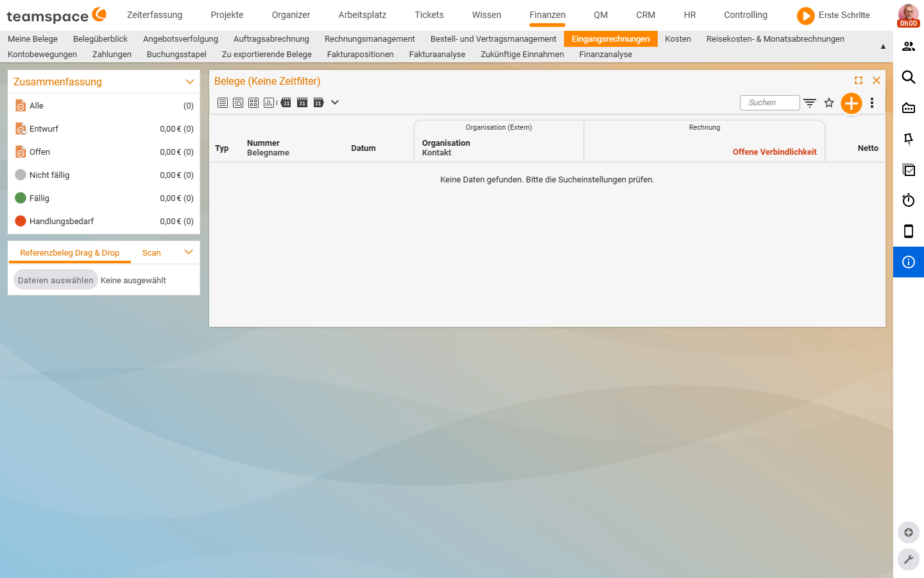Click the favorites star icon

pos(829,103)
